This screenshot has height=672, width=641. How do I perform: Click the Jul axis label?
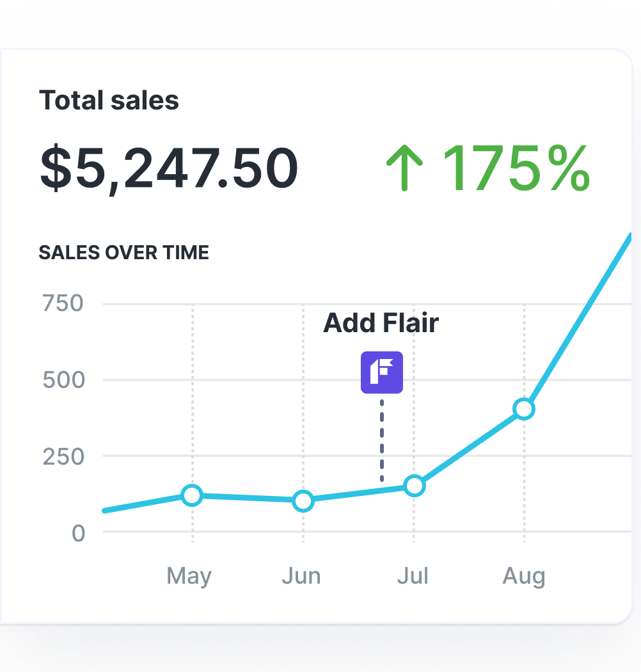point(413,576)
